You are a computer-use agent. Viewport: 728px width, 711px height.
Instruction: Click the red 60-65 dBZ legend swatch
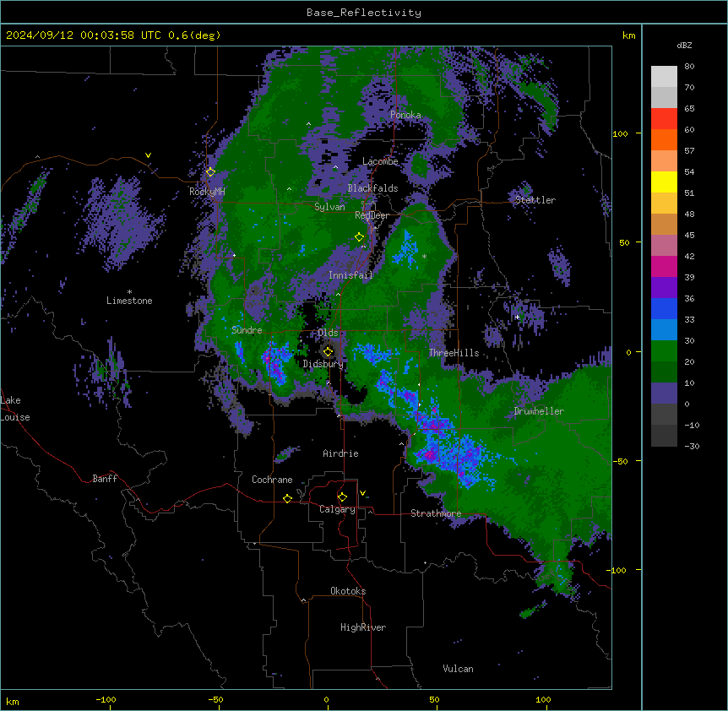tap(664, 119)
